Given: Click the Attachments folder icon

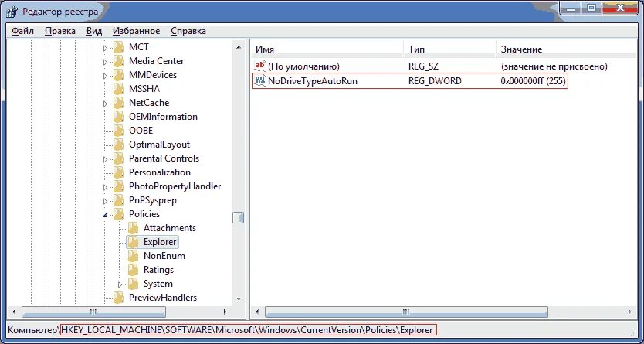Looking at the screenshot, I should point(133,228).
